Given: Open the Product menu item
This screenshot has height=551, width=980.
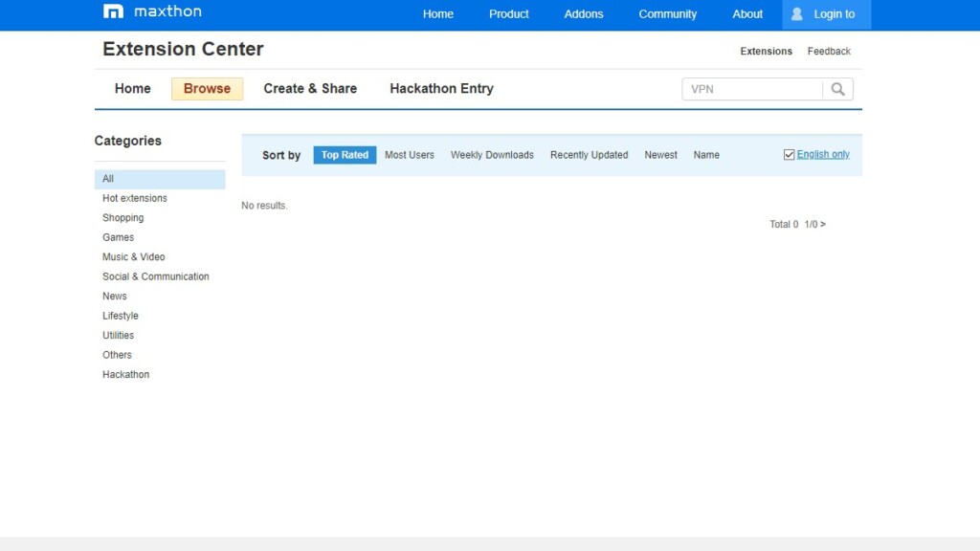Looking at the screenshot, I should tap(509, 13).
